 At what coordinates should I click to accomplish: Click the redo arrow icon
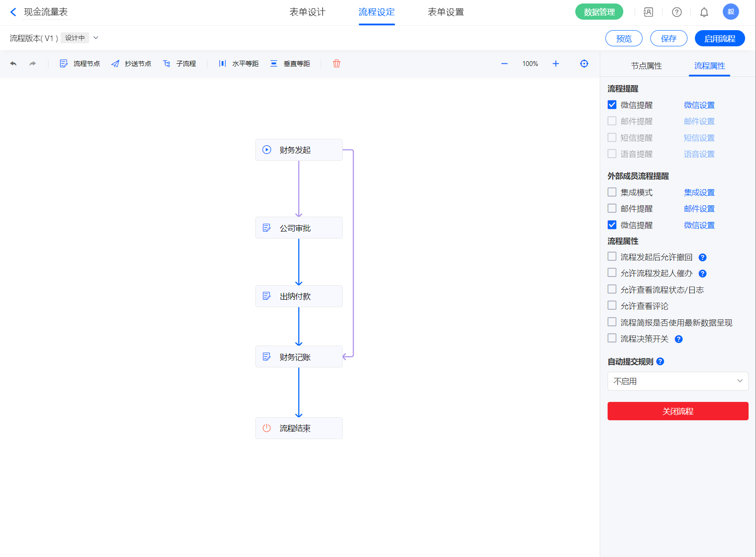pos(33,64)
